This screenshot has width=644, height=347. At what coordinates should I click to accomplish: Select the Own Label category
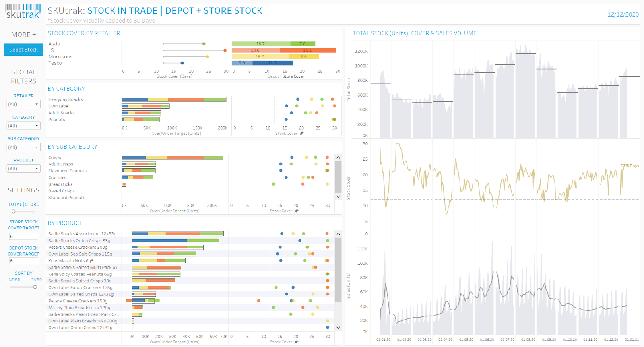59,106
